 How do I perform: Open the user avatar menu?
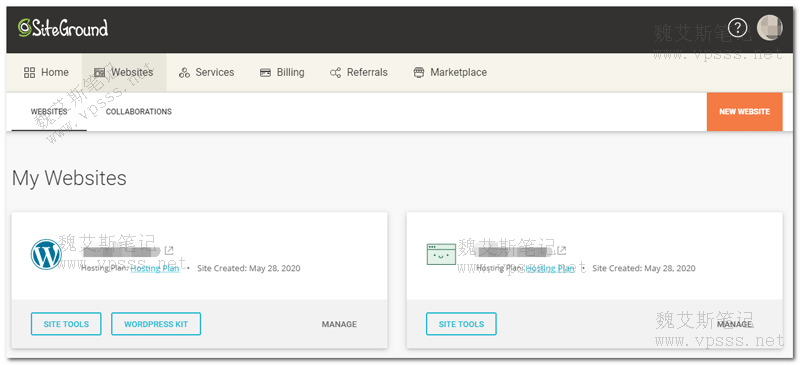coord(770,28)
